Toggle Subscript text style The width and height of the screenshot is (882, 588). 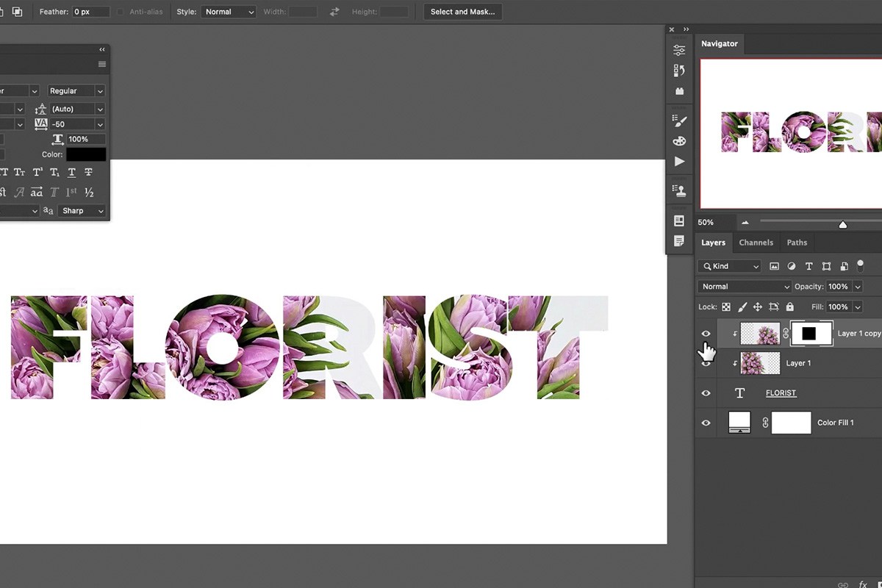click(54, 173)
